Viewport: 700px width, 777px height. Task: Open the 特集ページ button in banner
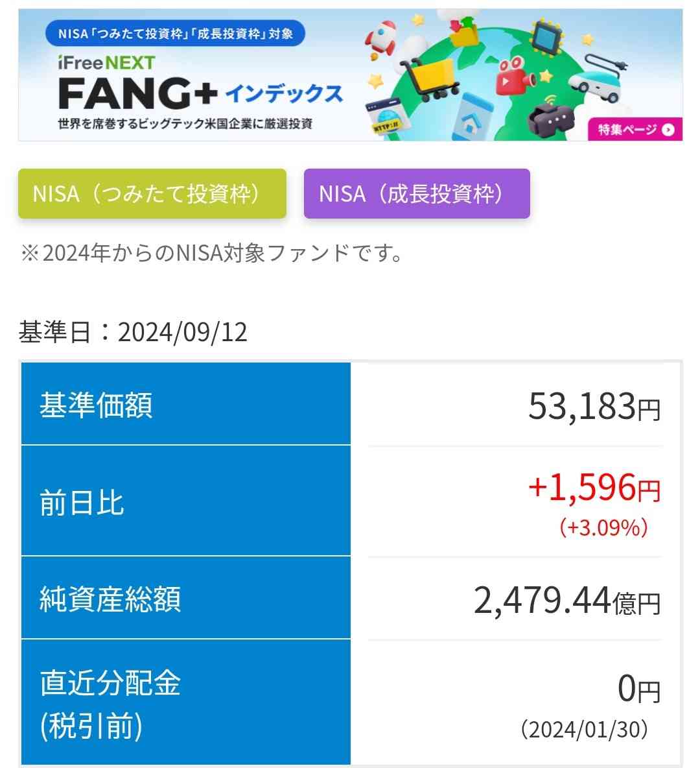tap(635, 129)
